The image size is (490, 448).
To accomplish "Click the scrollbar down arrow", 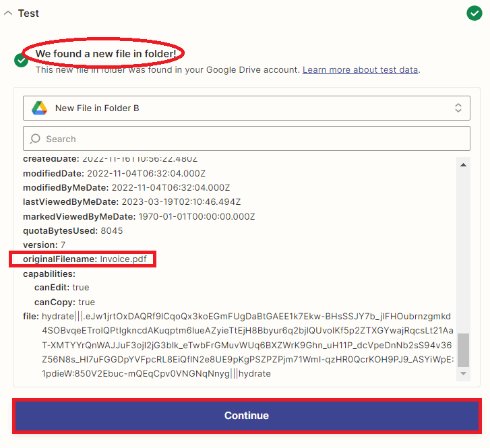I will coord(463,373).
